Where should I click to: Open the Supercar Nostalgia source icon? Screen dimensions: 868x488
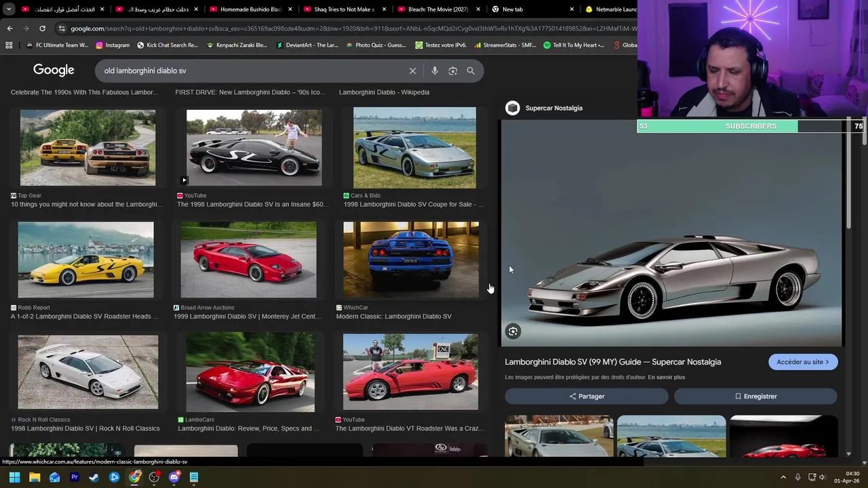[x=513, y=108]
